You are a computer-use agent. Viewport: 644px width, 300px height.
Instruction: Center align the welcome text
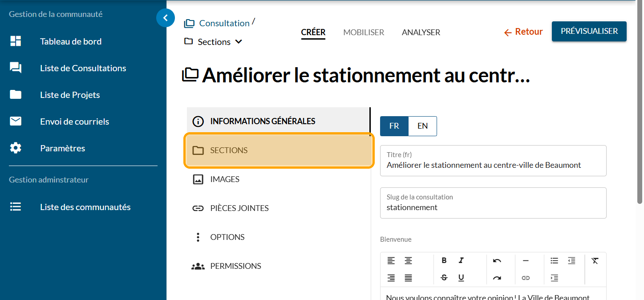coord(408,261)
